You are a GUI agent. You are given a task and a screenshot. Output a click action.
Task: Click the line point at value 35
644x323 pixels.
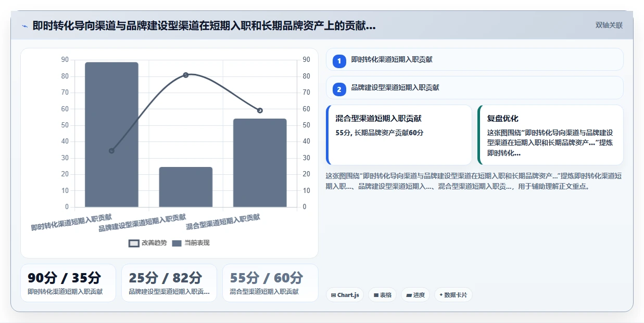[111, 151]
